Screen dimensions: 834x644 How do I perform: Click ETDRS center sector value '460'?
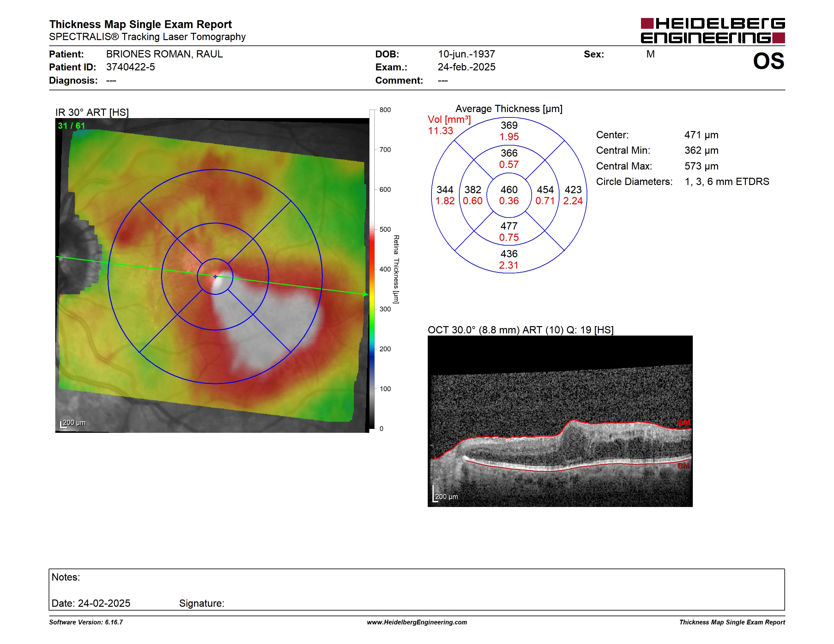[x=509, y=190]
